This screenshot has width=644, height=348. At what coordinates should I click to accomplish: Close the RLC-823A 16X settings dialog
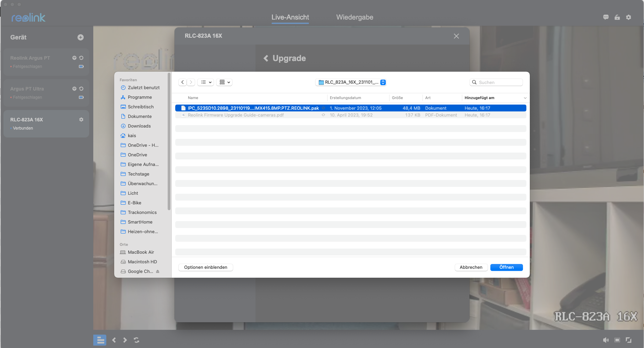pos(456,36)
